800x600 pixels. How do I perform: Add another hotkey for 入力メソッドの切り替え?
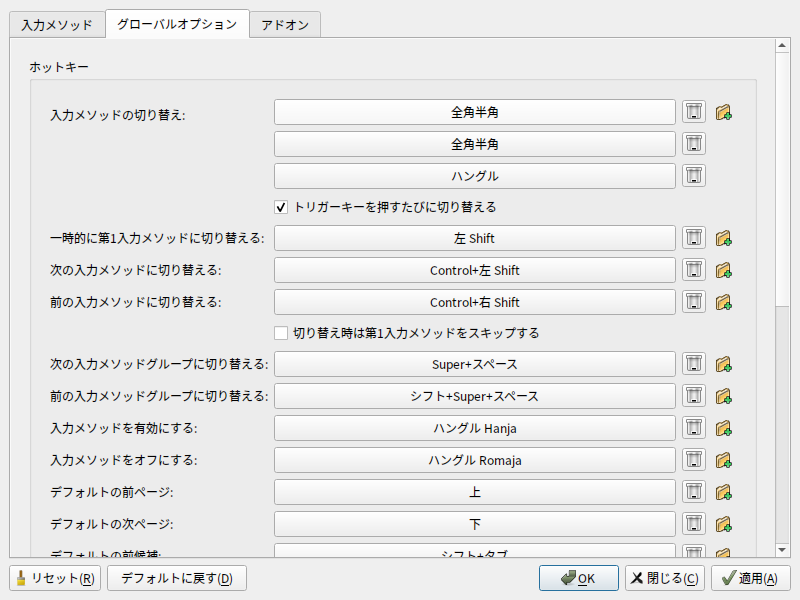click(x=724, y=112)
